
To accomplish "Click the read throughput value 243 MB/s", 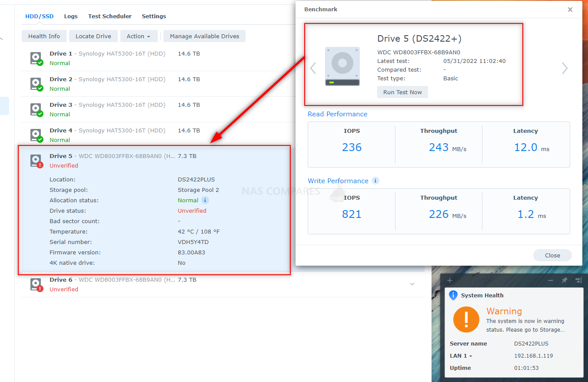I will pyautogui.click(x=448, y=148).
